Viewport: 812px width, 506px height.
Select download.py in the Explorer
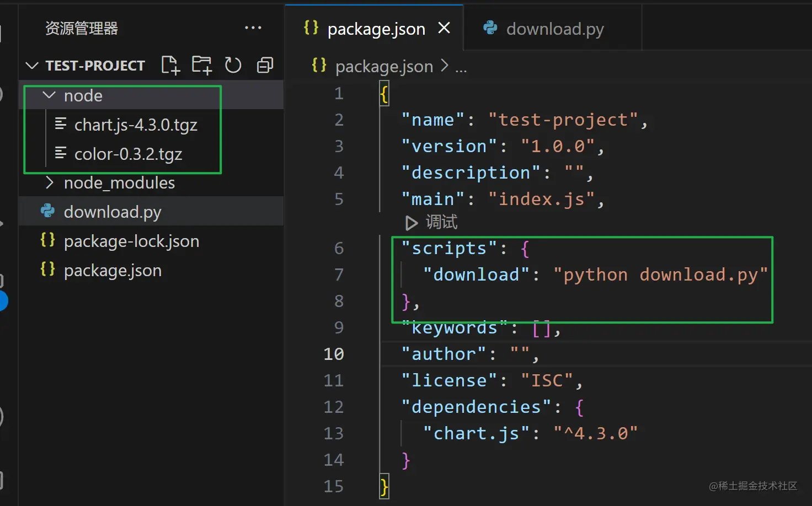113,212
